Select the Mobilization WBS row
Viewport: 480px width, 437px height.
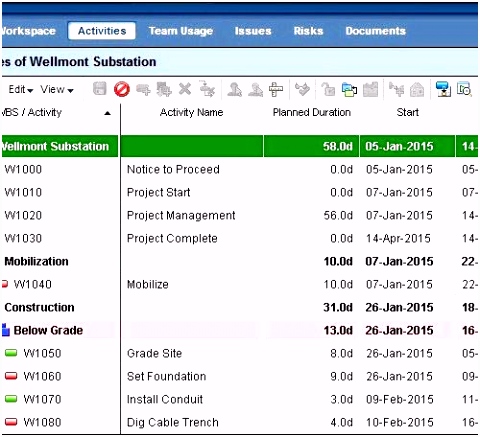[x=240, y=261]
